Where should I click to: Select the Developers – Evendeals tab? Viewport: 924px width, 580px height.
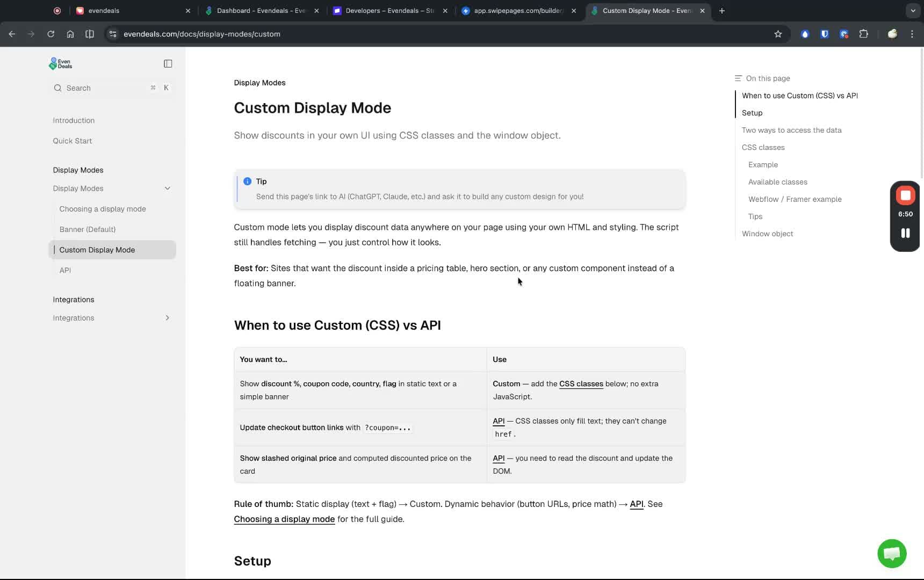(x=387, y=11)
